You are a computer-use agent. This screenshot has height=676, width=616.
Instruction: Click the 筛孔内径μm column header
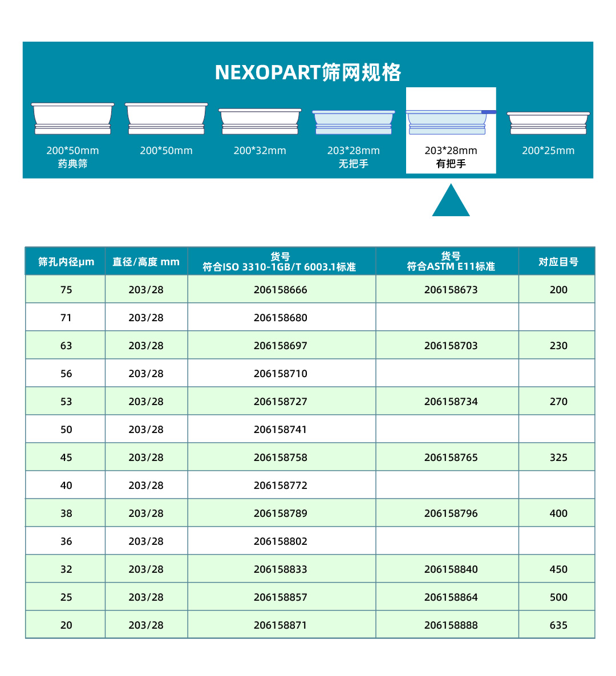tap(66, 262)
